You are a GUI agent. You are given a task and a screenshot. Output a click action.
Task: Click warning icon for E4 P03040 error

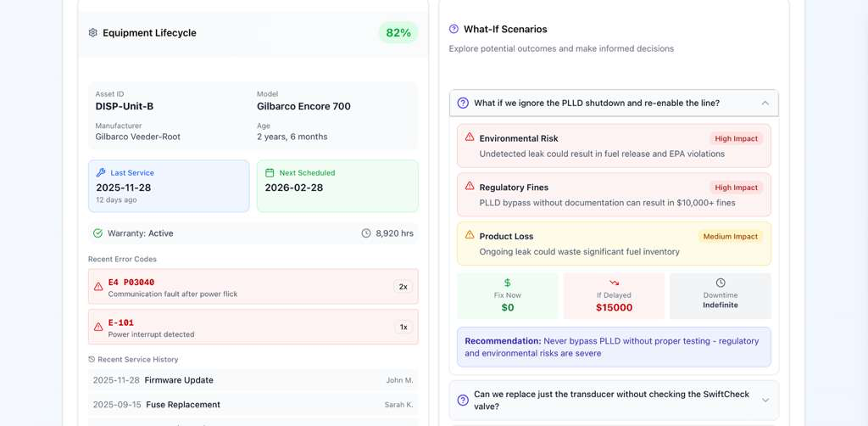point(98,287)
